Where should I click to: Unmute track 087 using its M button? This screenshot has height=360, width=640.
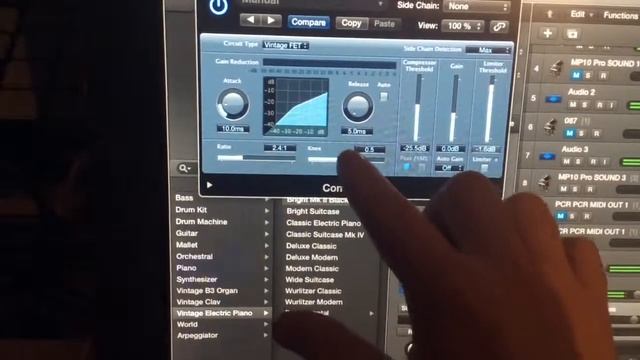[570, 133]
